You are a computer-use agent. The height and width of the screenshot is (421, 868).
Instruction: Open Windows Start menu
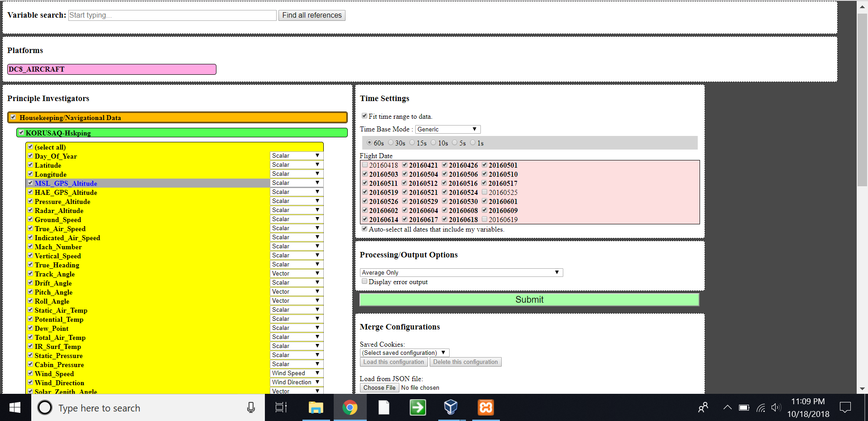[15, 407]
